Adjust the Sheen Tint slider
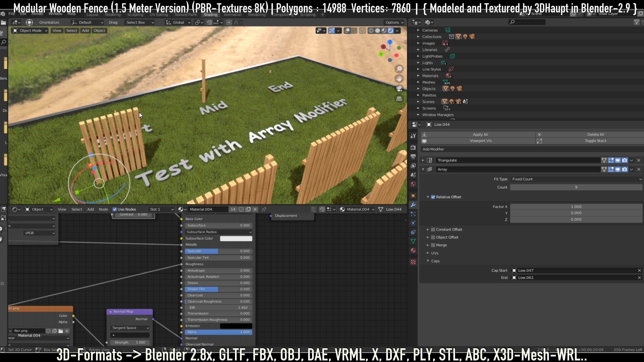This screenshot has height=362, width=644. 219,289
